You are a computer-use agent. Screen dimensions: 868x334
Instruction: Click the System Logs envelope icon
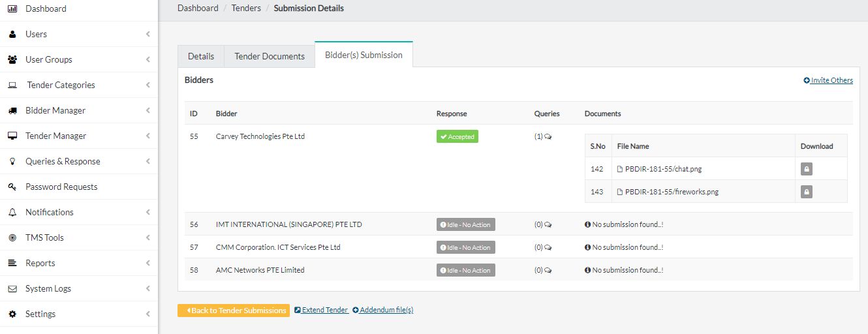[x=12, y=288]
